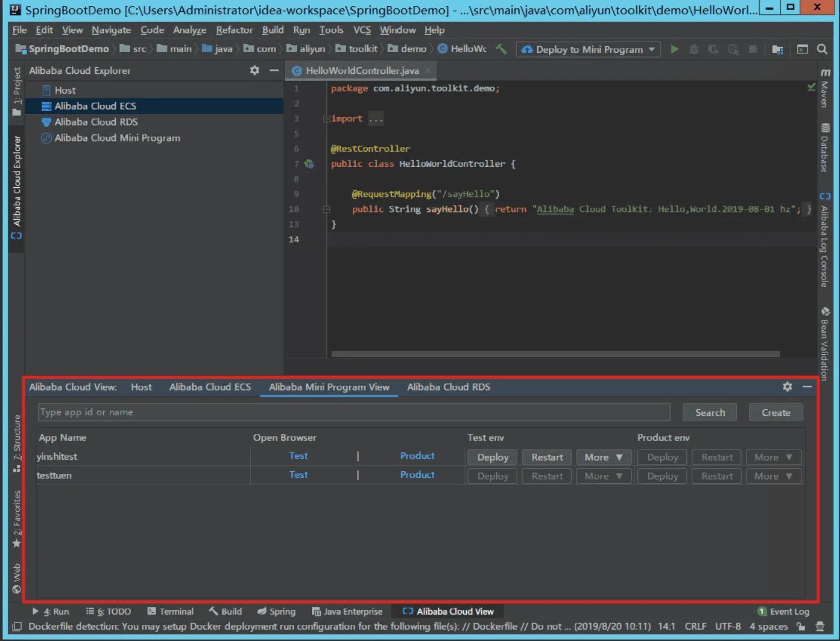The width and height of the screenshot is (840, 641).
Task: Switch to Alibaba Cloud ECS view tab
Action: click(x=210, y=387)
